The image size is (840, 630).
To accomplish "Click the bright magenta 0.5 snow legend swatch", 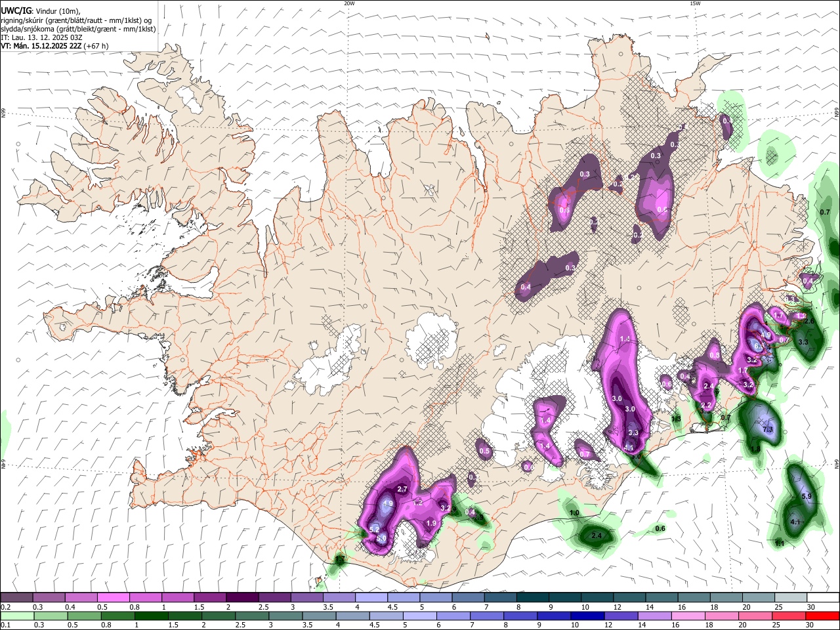I will point(114,597).
